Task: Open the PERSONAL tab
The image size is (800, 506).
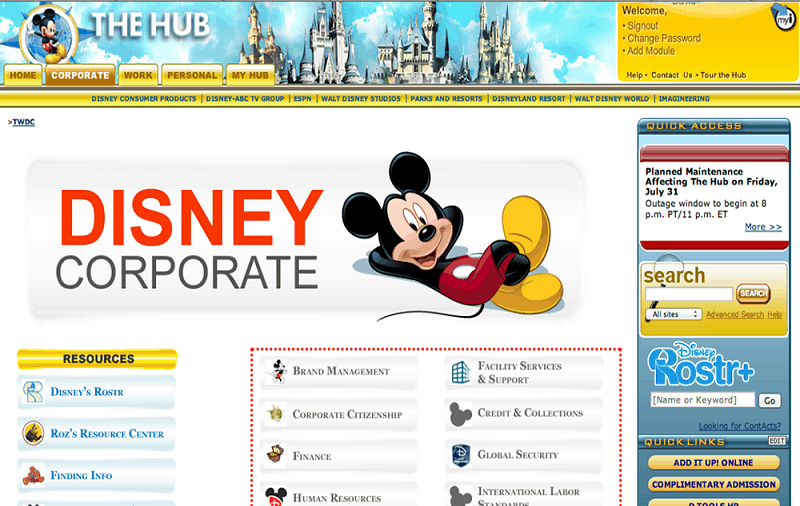Action: click(x=192, y=75)
